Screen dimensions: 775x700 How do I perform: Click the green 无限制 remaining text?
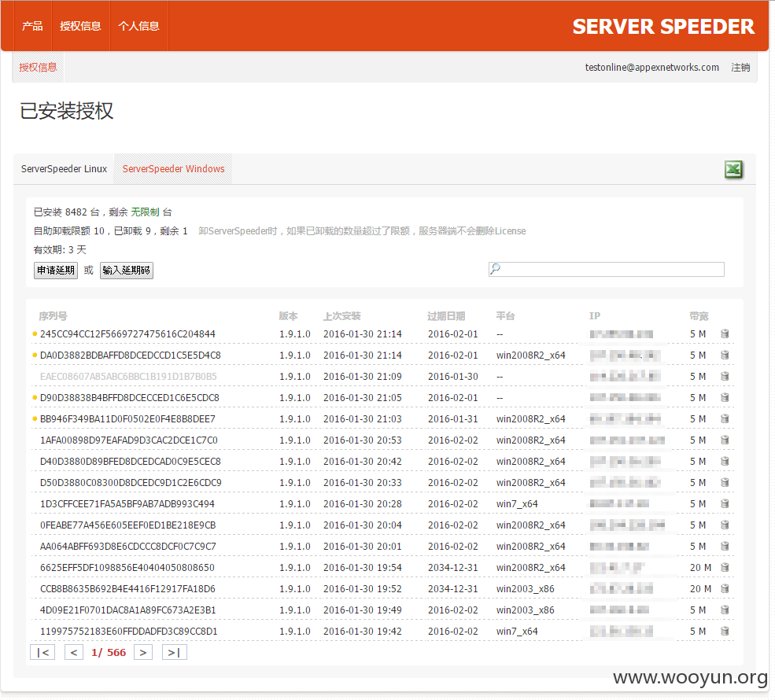point(145,212)
